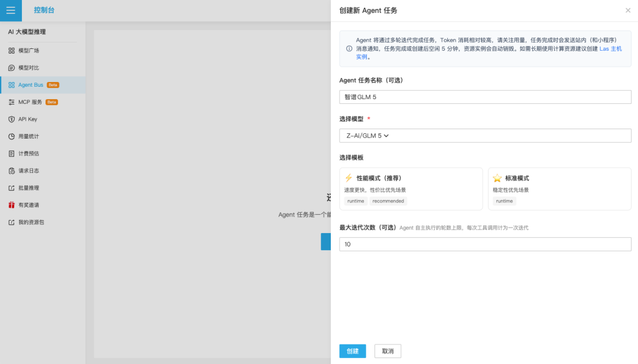
Task: Click the 控制台 header title
Action: tap(44, 10)
